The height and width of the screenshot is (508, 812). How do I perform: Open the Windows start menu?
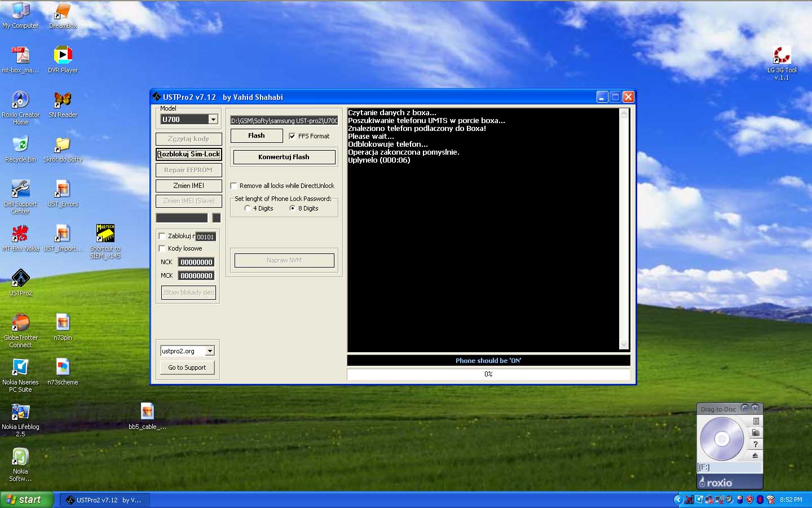pos(27,500)
